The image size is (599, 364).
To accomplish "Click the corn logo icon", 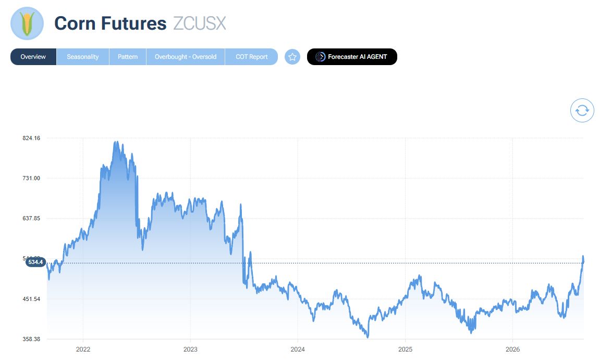I will click(x=27, y=23).
